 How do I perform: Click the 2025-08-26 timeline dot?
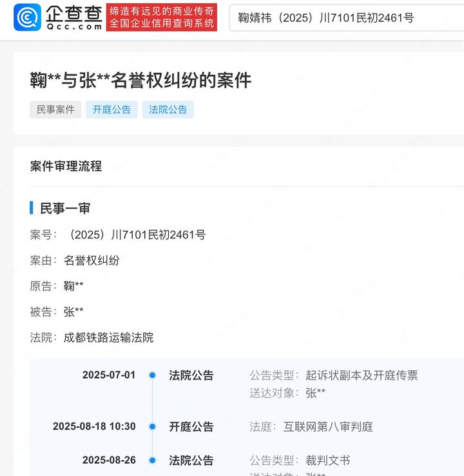click(153, 460)
